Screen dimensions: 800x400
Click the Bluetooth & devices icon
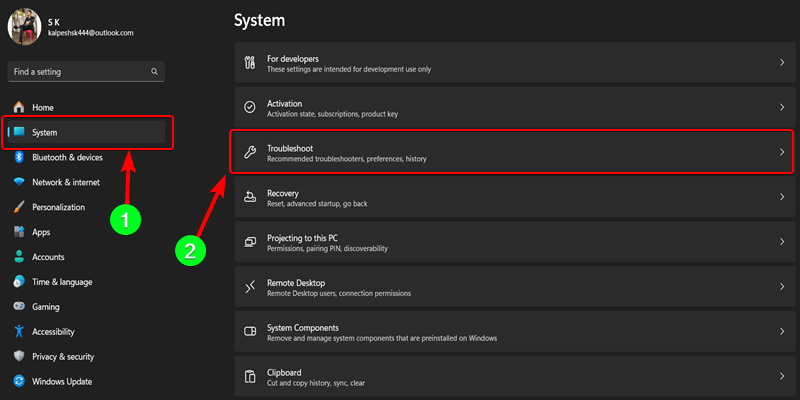click(18, 157)
